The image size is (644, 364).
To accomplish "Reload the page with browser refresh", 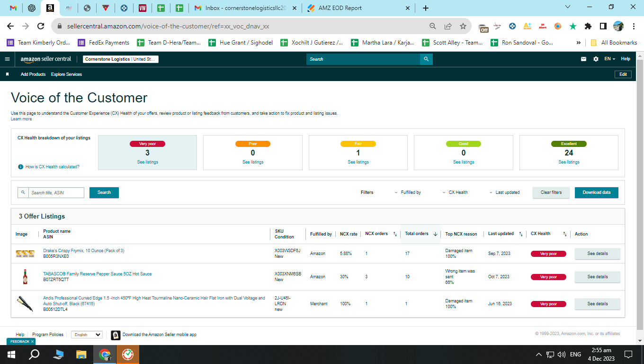I will pyautogui.click(x=41, y=26).
